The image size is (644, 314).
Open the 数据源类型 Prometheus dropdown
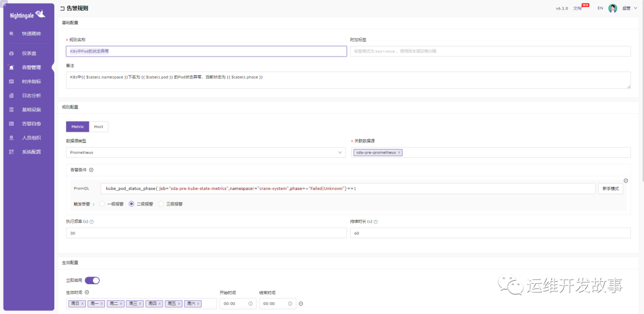[205, 153]
